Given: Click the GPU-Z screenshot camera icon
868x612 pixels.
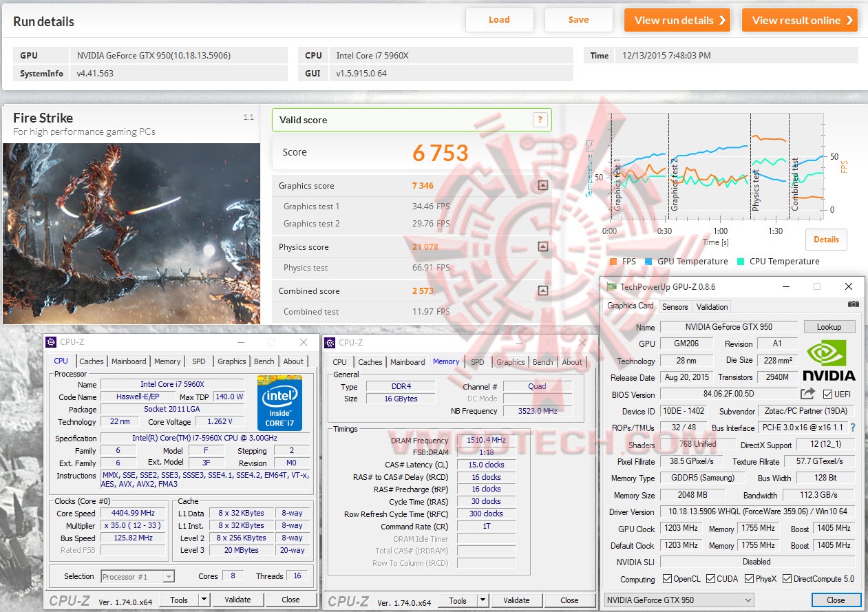Looking at the screenshot, I should click(853, 304).
